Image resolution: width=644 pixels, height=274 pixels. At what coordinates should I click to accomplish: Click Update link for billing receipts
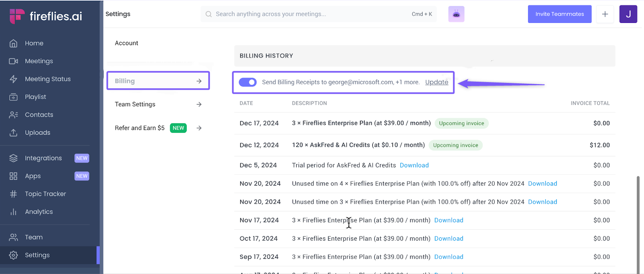tap(437, 82)
